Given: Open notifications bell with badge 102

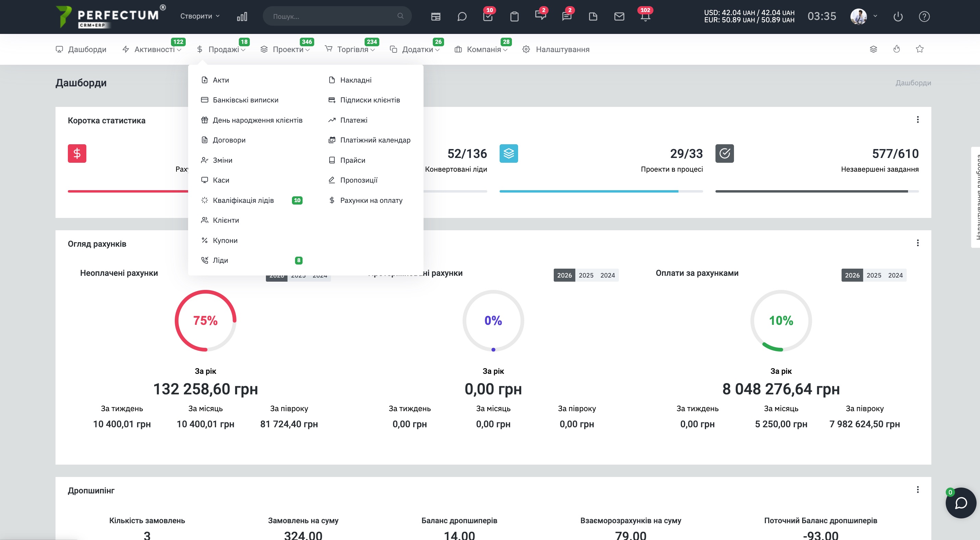Looking at the screenshot, I should point(645,16).
